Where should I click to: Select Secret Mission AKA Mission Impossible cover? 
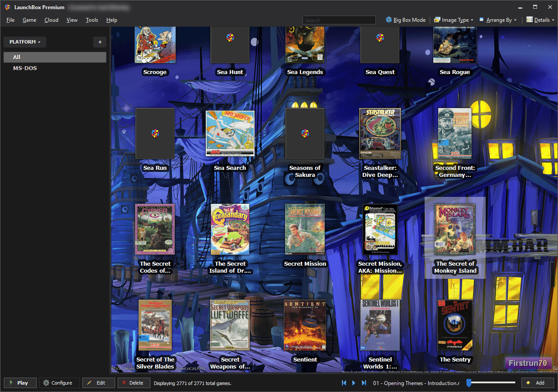(380, 229)
